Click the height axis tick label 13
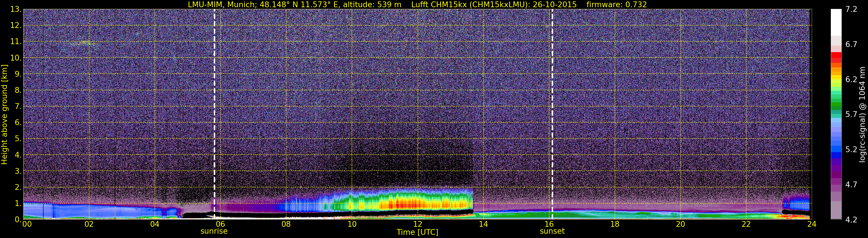The height and width of the screenshot is (238, 868). point(16,9)
